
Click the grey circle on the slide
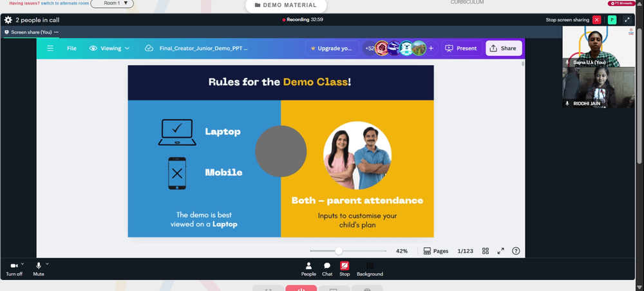click(x=281, y=151)
